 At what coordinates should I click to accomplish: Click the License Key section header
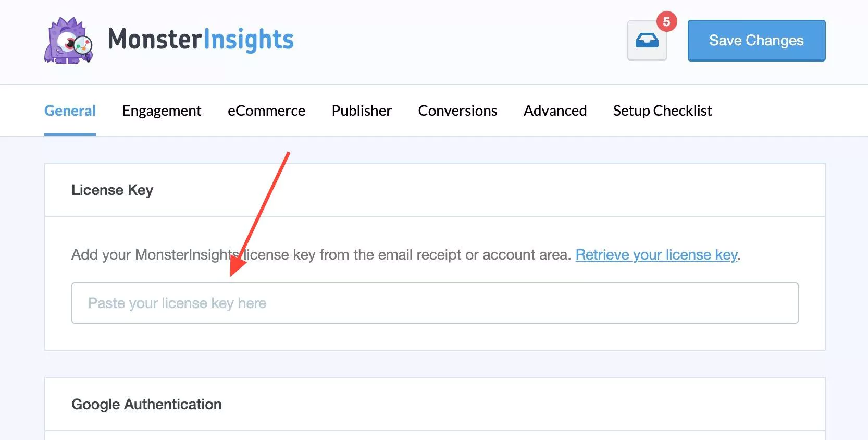point(112,190)
